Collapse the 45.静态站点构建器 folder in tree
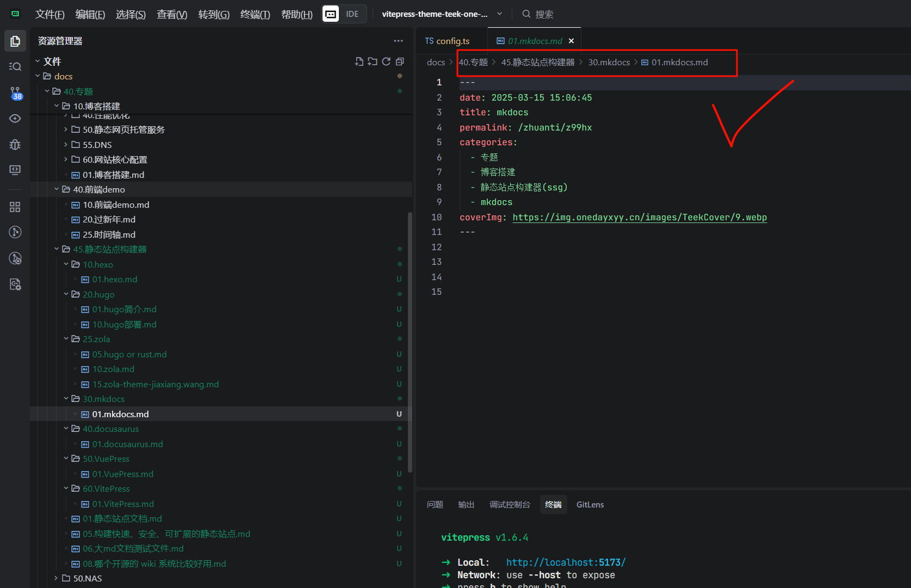Viewport: 911px width, 588px height. coord(57,249)
